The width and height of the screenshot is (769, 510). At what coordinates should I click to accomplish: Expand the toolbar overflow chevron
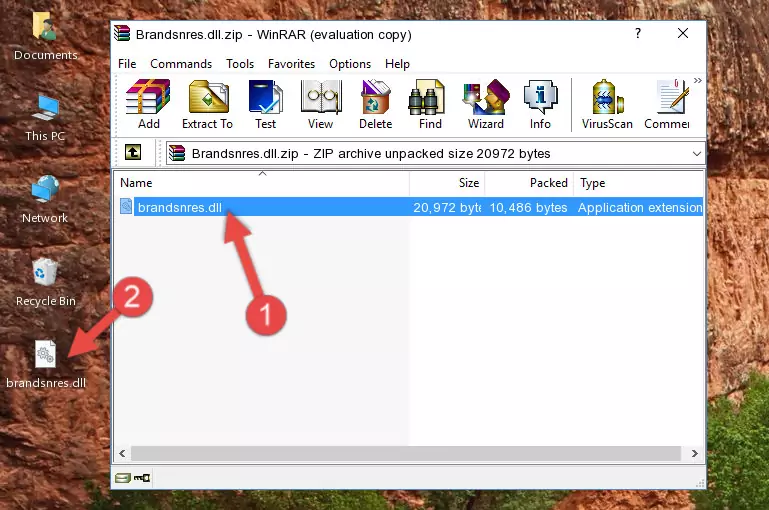tap(698, 80)
